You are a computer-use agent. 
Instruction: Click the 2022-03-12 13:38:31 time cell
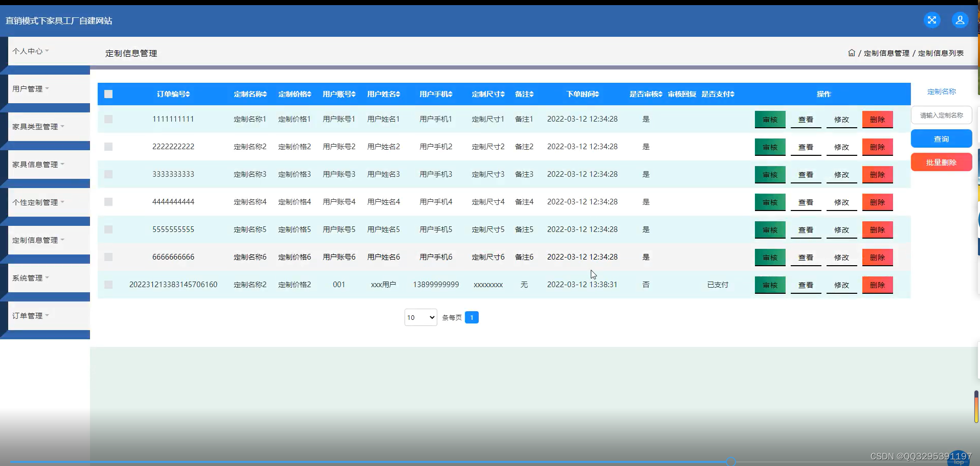coord(582,285)
